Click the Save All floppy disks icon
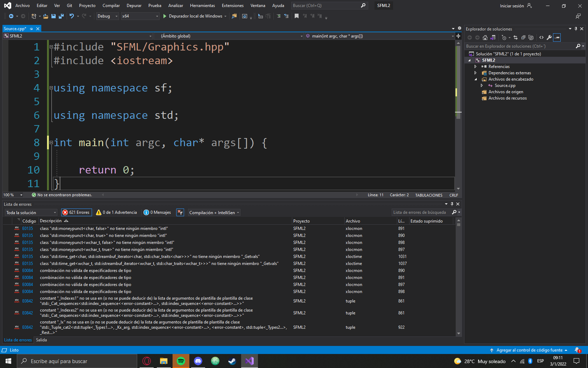Viewport: 588px width, 368px height. [x=61, y=16]
